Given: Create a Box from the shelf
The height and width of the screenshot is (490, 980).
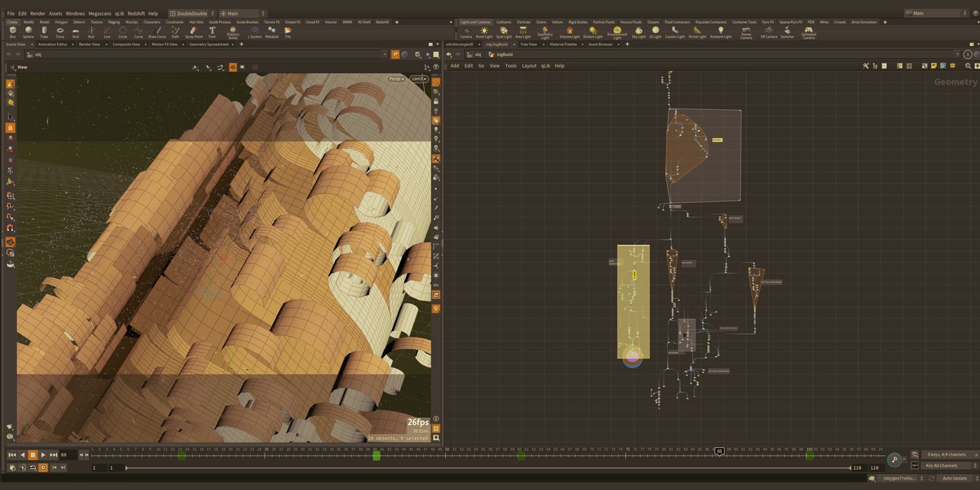Looking at the screenshot, I should [x=12, y=32].
